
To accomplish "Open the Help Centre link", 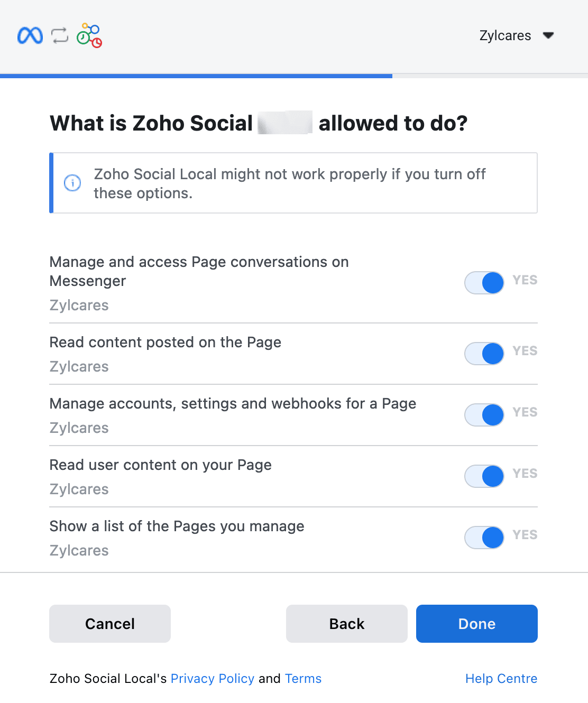I will tap(501, 679).
